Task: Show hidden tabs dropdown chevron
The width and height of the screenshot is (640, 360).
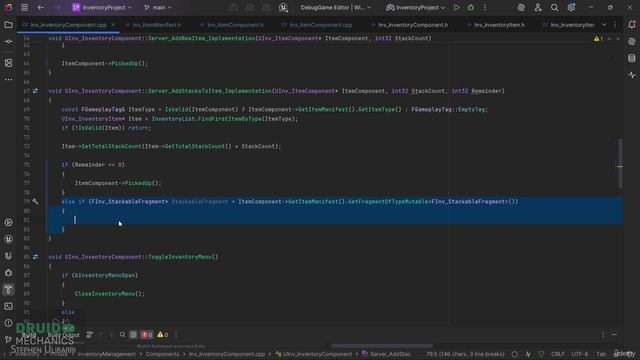Action: click(604, 25)
